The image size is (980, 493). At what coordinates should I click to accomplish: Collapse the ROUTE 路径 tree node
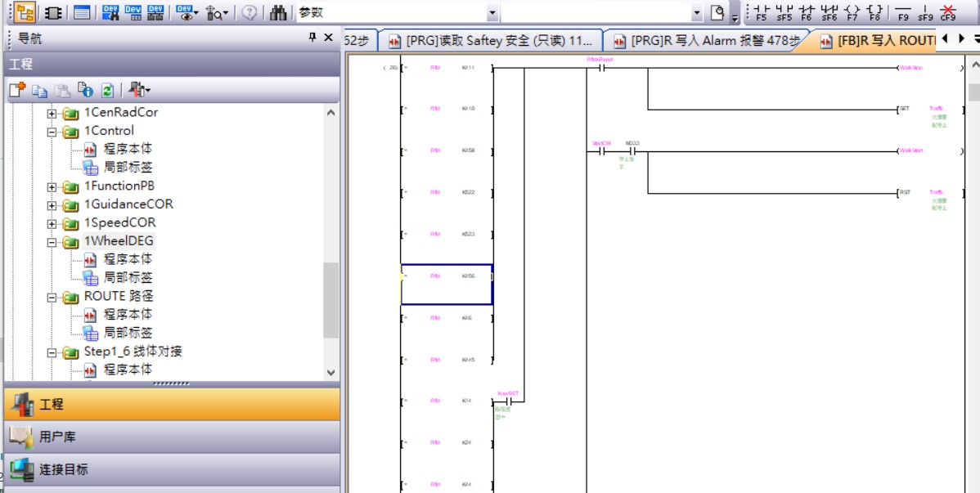click(52, 297)
